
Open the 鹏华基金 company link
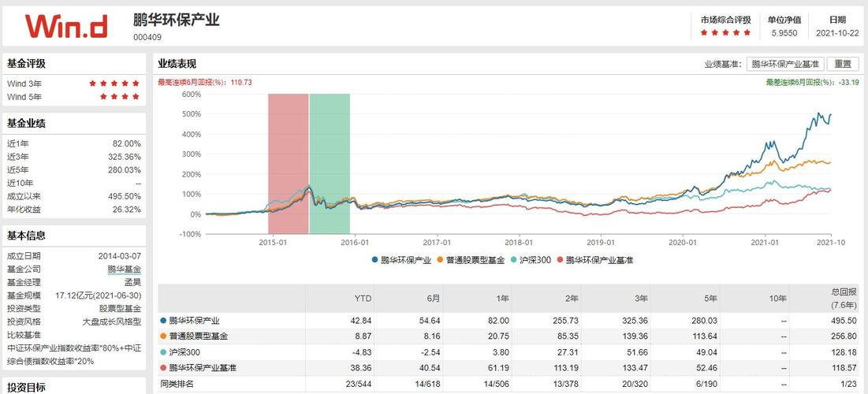(124, 269)
